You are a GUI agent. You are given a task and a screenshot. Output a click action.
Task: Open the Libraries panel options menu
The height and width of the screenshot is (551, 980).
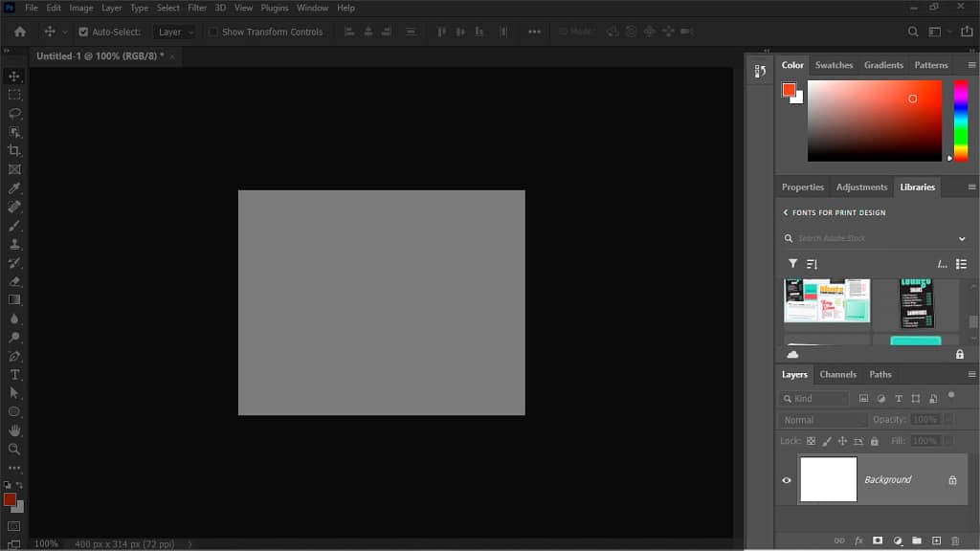pyautogui.click(x=971, y=187)
